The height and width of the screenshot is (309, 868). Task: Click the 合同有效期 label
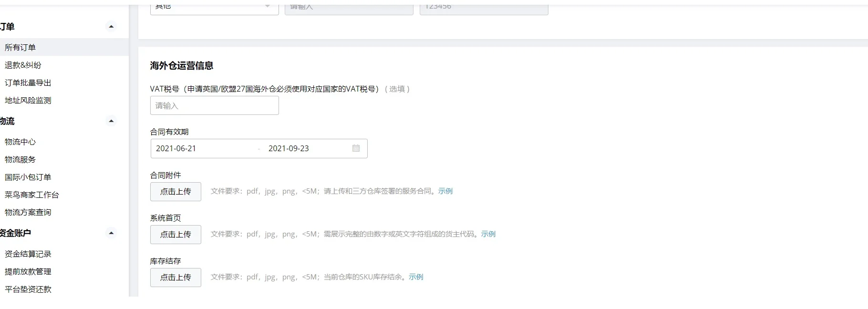169,132
